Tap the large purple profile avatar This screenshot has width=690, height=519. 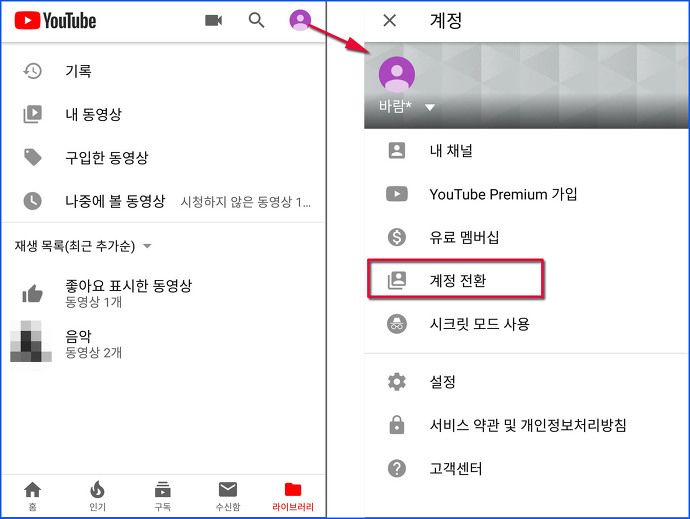(x=396, y=74)
